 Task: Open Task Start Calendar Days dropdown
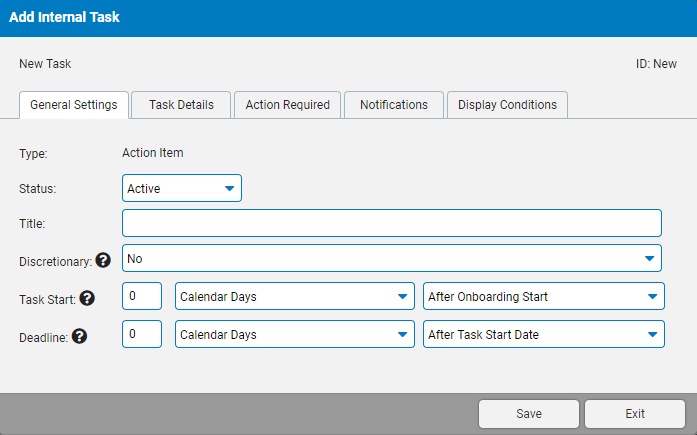(x=295, y=296)
